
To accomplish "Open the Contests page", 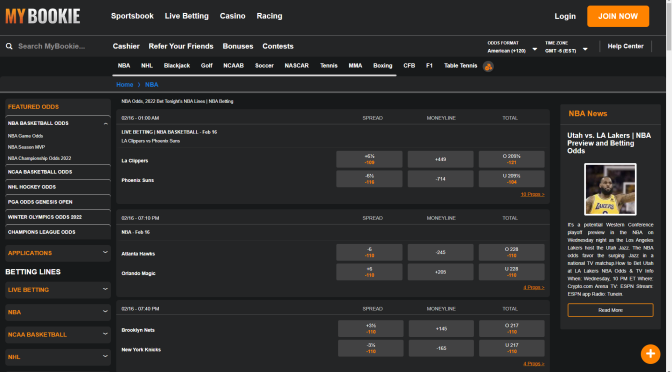I will tap(278, 46).
